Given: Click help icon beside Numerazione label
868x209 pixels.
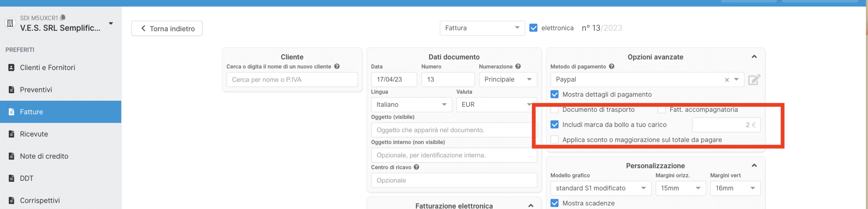Looking at the screenshot, I should [x=518, y=66].
